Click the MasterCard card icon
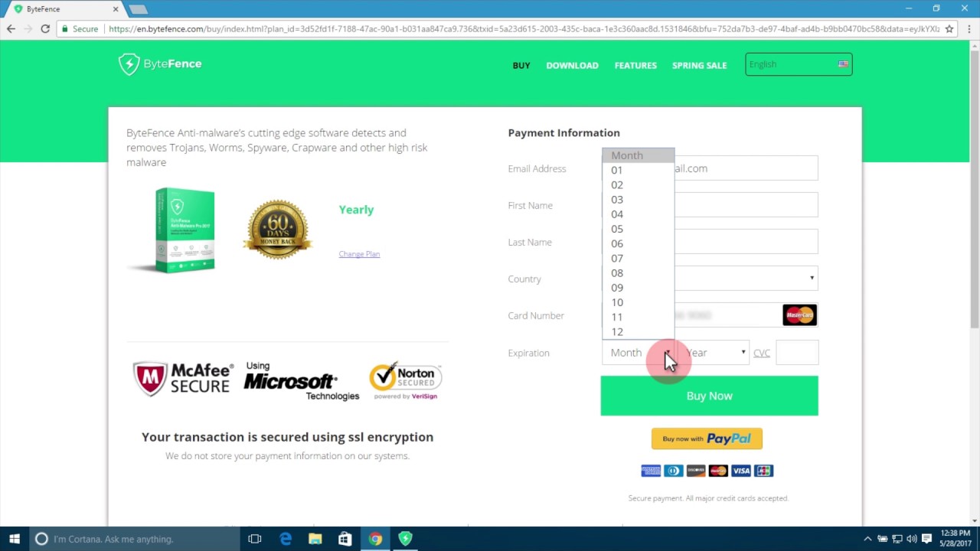 [799, 315]
